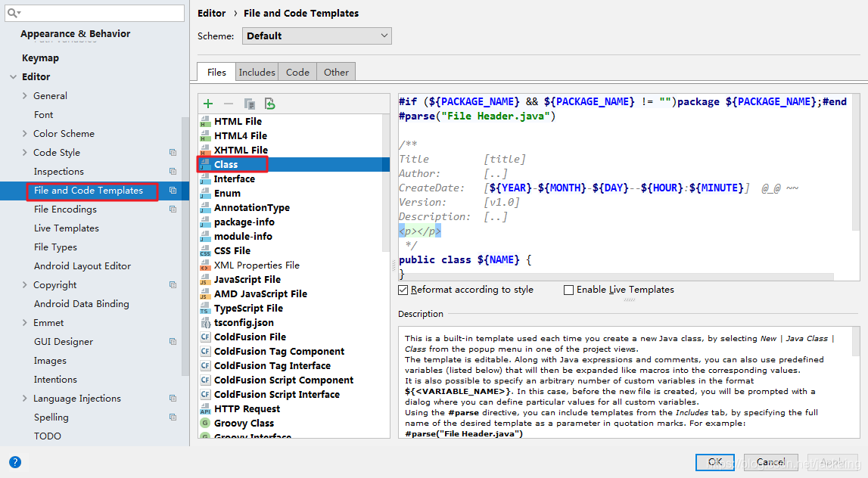The width and height of the screenshot is (868, 478).
Task: Focus the settings search field
Action: coord(95,13)
